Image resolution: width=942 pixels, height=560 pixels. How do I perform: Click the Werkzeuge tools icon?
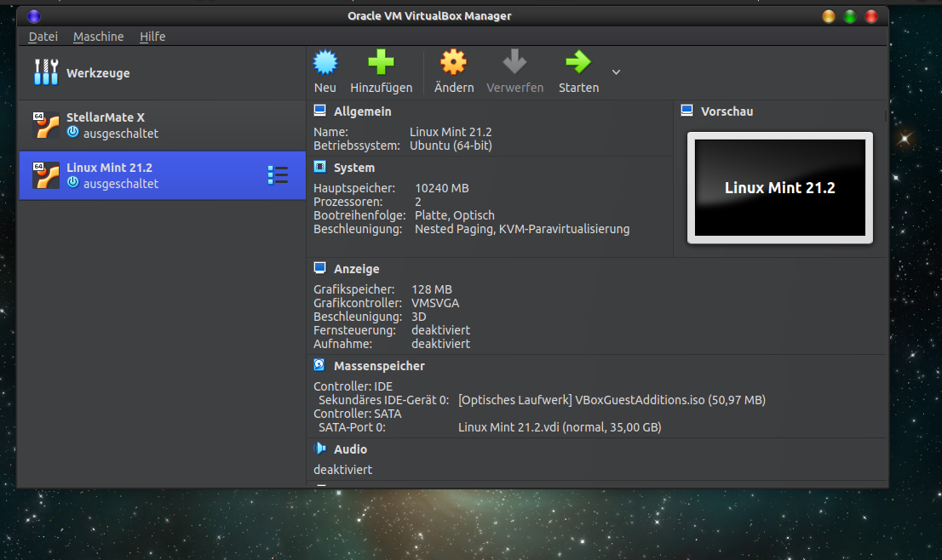click(46, 72)
